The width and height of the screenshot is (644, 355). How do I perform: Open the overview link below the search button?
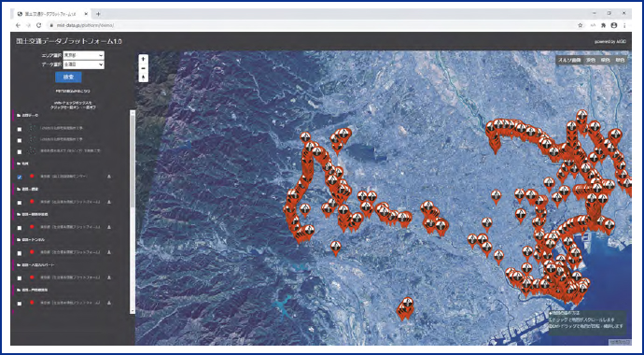[73, 91]
